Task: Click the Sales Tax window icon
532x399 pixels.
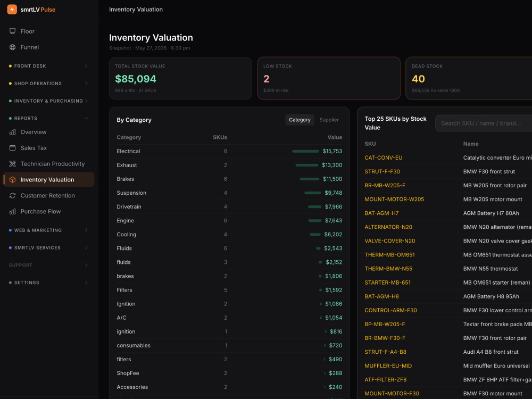Action: pyautogui.click(x=13, y=148)
